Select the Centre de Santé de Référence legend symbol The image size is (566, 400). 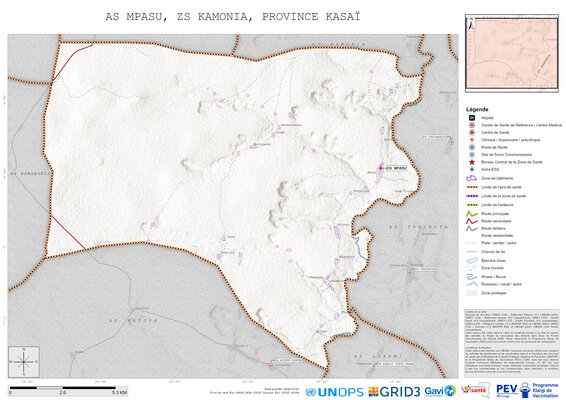[x=471, y=125]
